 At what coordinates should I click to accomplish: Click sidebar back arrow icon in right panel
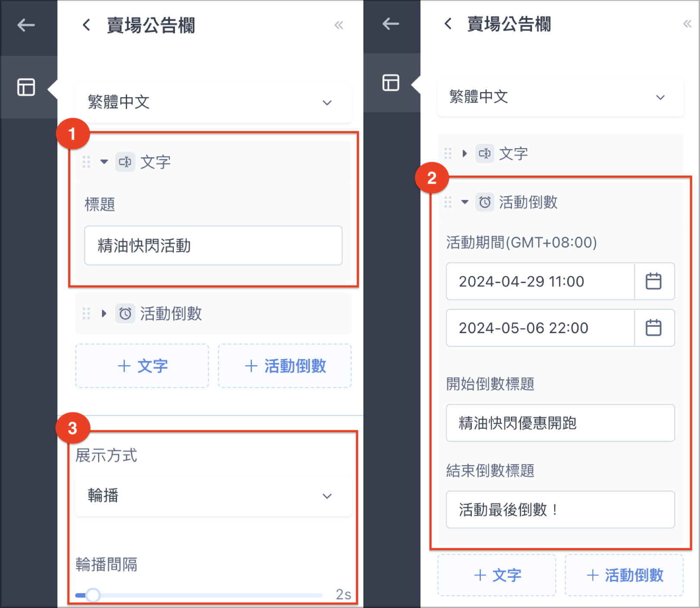[391, 24]
